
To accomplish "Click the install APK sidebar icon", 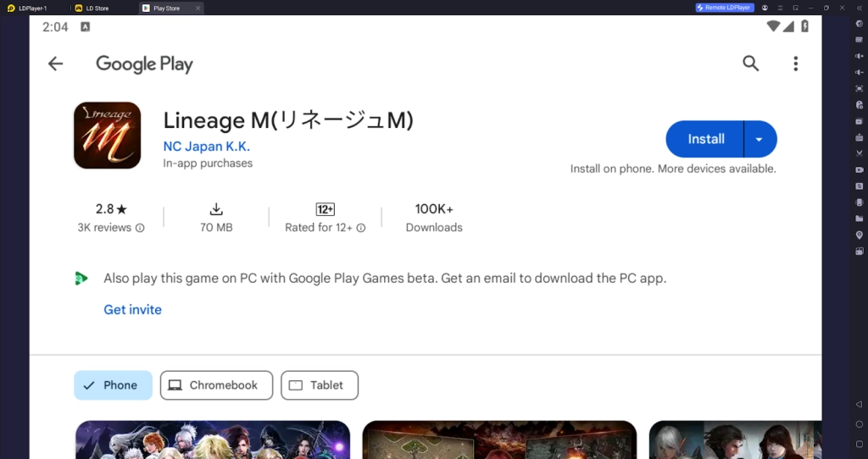I will point(860,137).
